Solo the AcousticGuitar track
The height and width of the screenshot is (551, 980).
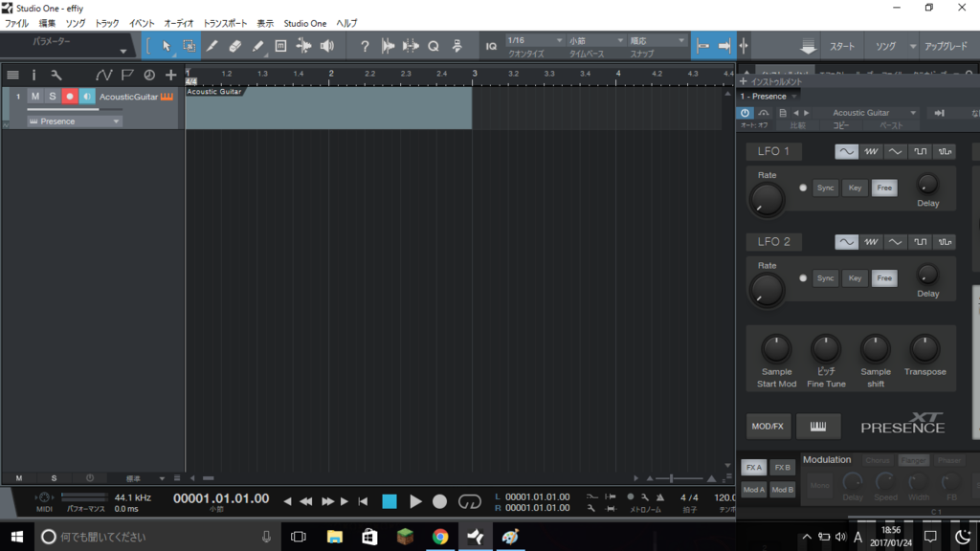coord(53,97)
